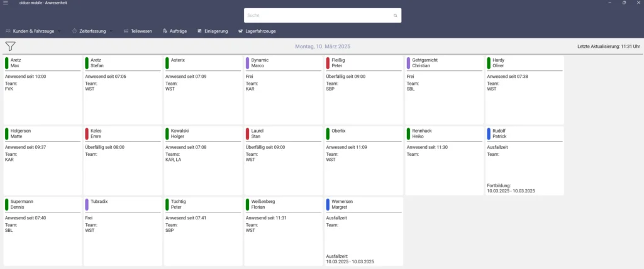Click Letzte Aktualisierung: 11:31 Uhr text
The height and width of the screenshot is (269, 644).
click(609, 47)
